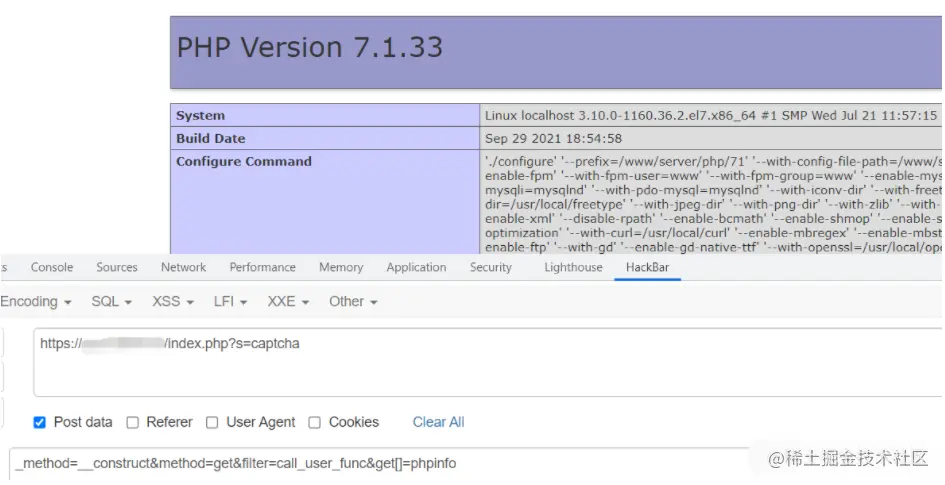Image resolution: width=945 pixels, height=485 pixels.
Task: Click the Linux localhost system value
Action: 711,116
